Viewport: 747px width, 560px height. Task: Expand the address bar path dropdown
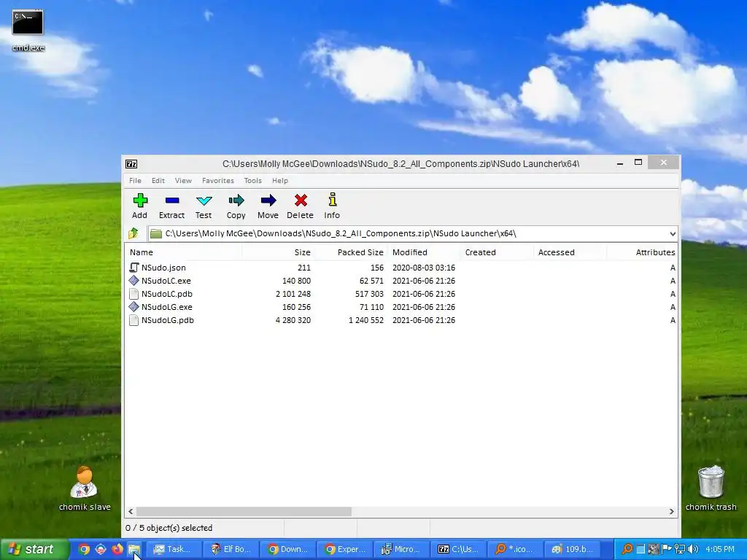(672, 234)
